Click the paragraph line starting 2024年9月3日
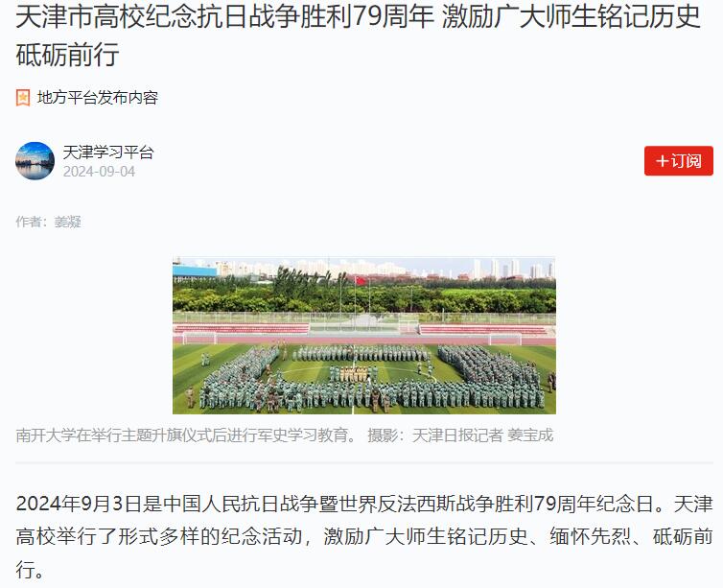Image resolution: width=723 pixels, height=588 pixels. tap(364, 504)
